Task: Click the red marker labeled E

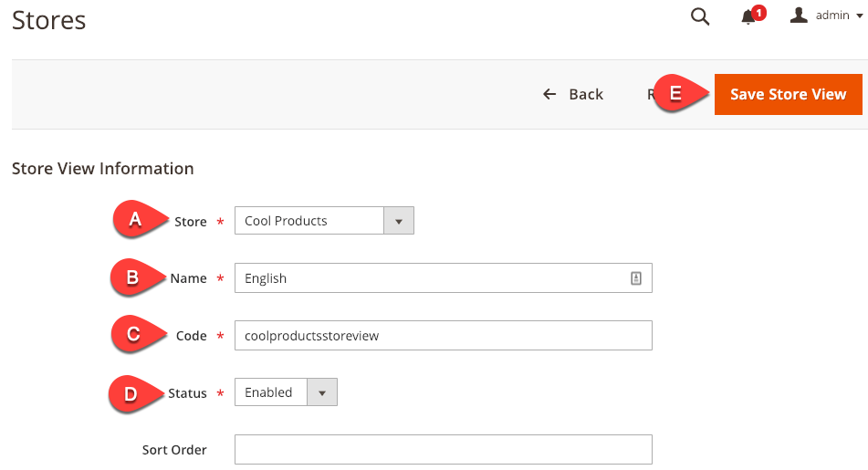Action: tap(675, 93)
